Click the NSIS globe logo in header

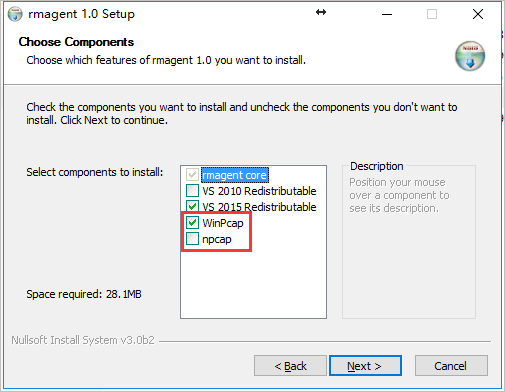tap(470, 56)
